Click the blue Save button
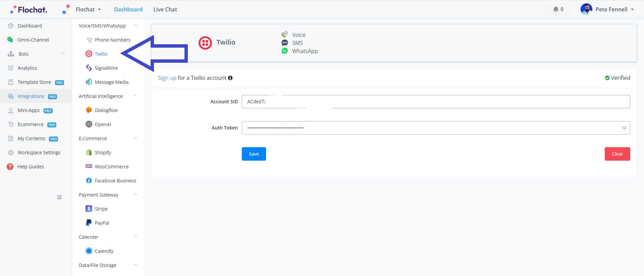Screen dimensions: 644x276 (x=254, y=154)
